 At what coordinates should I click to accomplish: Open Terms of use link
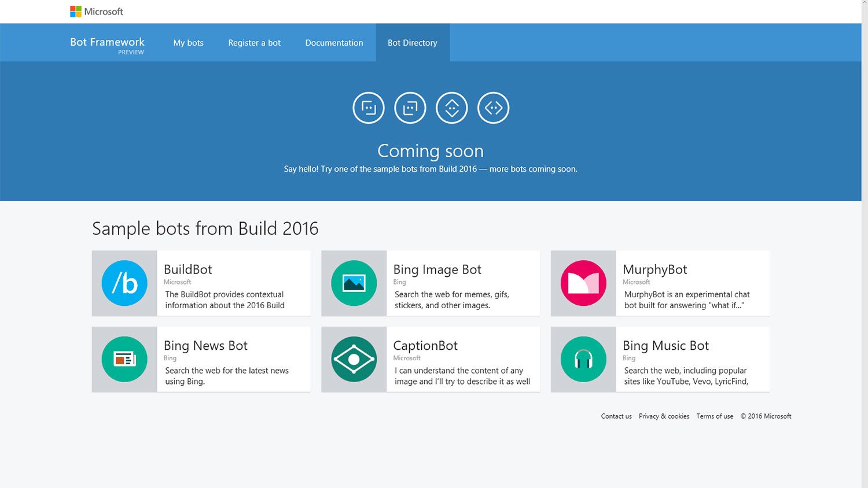[715, 416]
